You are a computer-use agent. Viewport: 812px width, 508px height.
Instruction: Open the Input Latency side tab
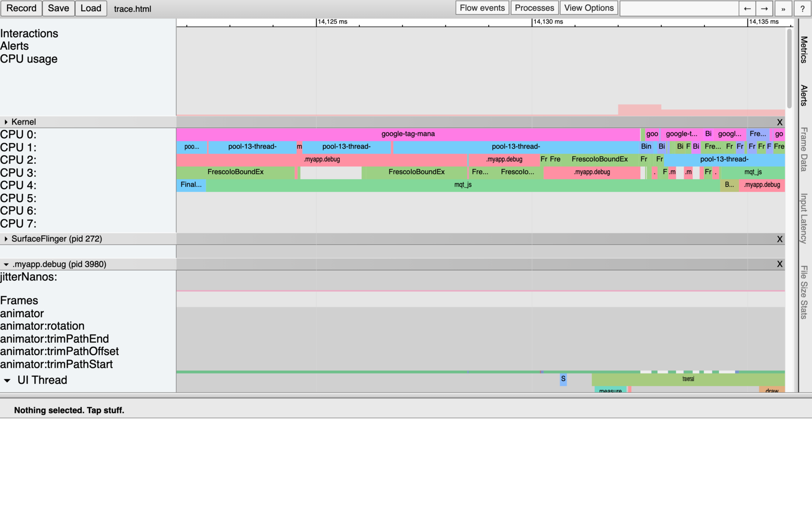804,218
